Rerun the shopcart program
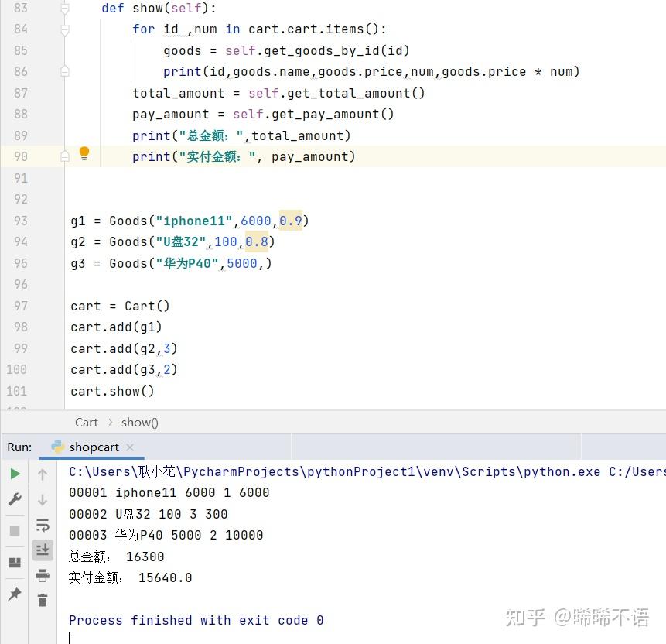This screenshot has width=666, height=644. click(14, 472)
